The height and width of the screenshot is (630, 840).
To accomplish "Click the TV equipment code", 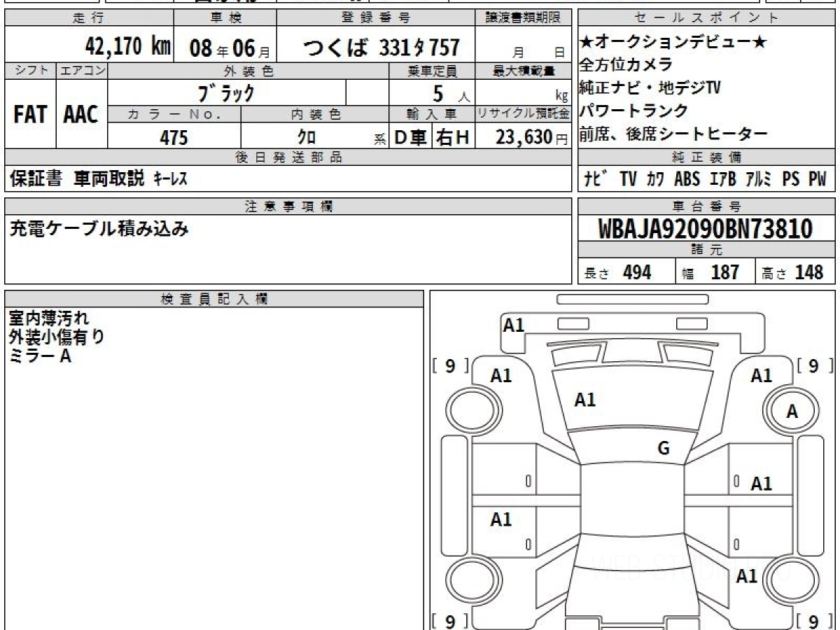I will pos(628,179).
